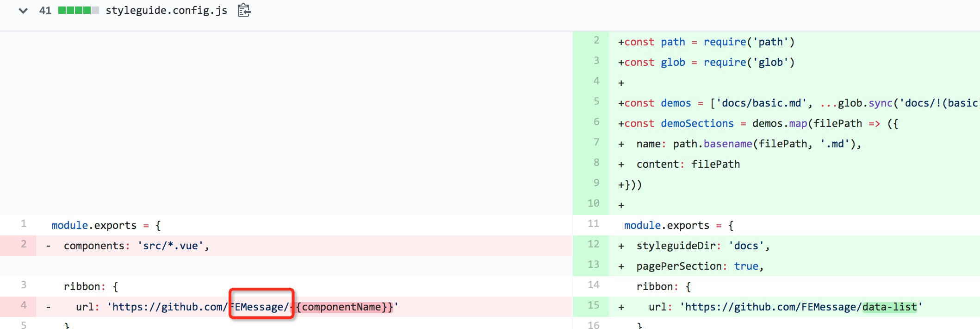Select left-side line number 3
Screen dimensions: 980x329
tap(24, 285)
